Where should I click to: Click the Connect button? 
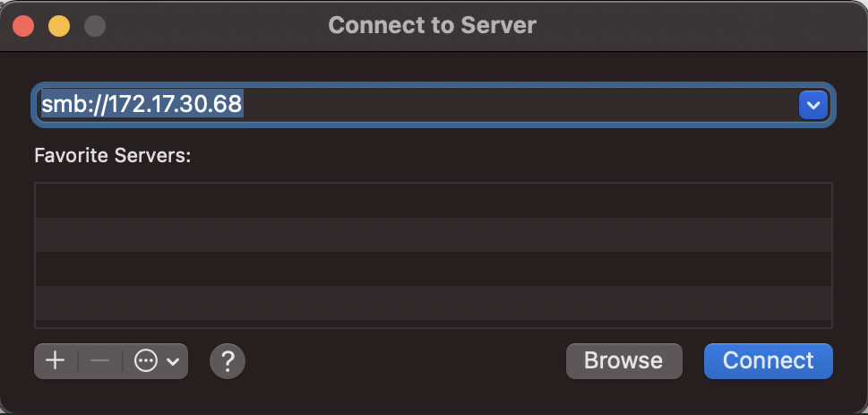pos(769,360)
